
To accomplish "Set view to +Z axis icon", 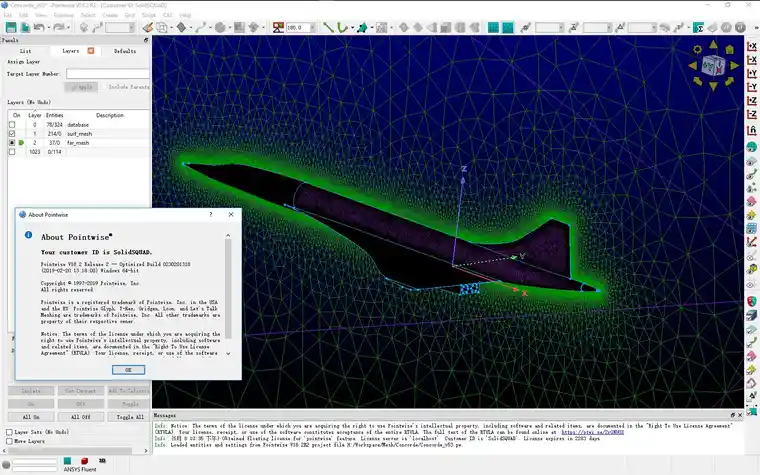I will click(x=752, y=100).
